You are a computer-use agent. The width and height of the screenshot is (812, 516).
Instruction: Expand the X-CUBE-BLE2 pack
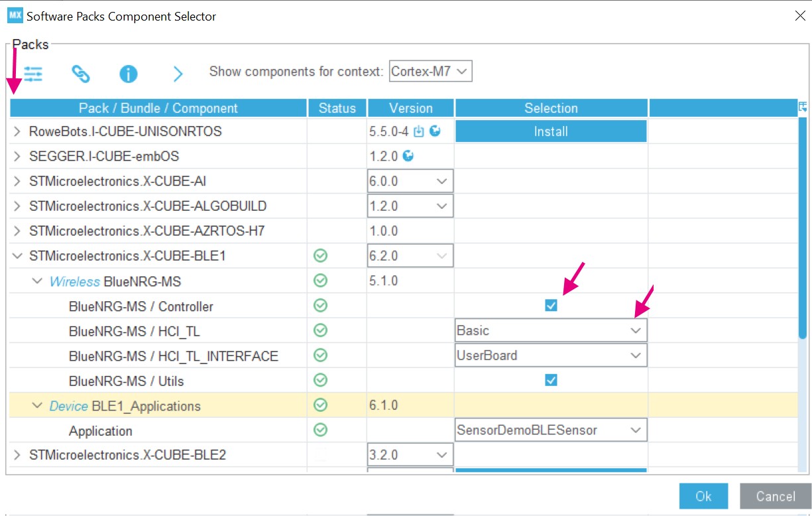(17, 455)
